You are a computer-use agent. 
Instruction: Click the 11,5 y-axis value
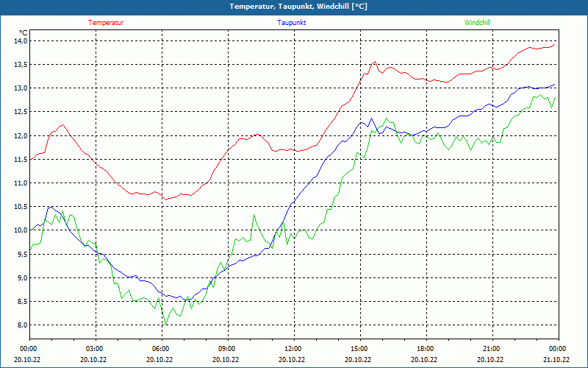tap(21, 159)
